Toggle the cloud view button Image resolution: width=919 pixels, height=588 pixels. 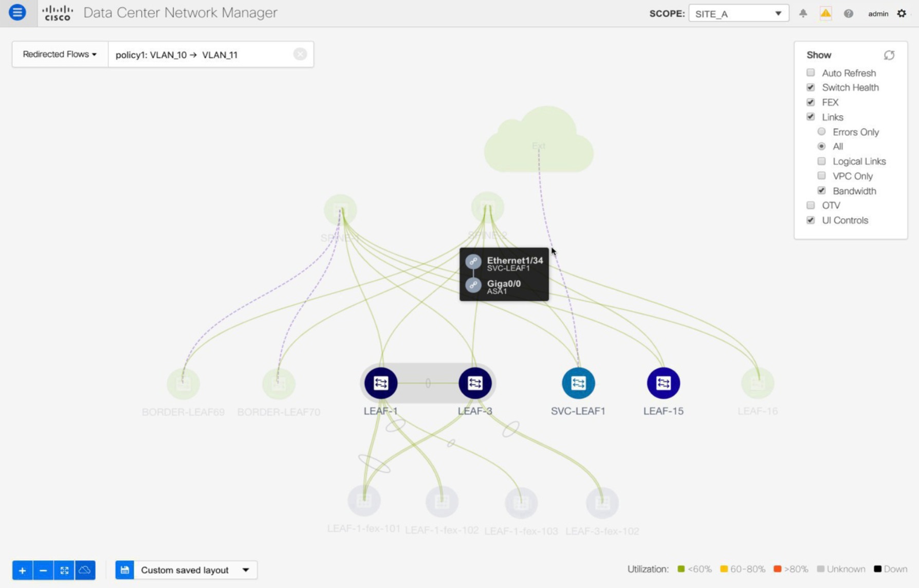tap(85, 570)
